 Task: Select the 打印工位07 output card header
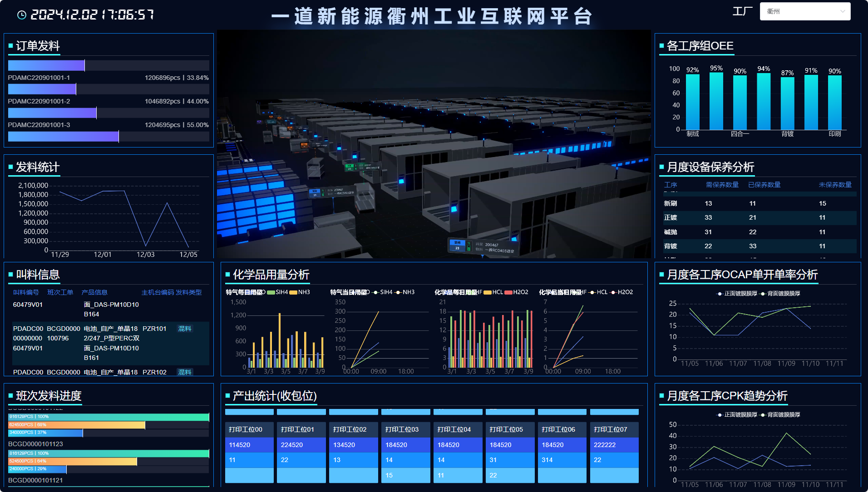[x=614, y=429]
